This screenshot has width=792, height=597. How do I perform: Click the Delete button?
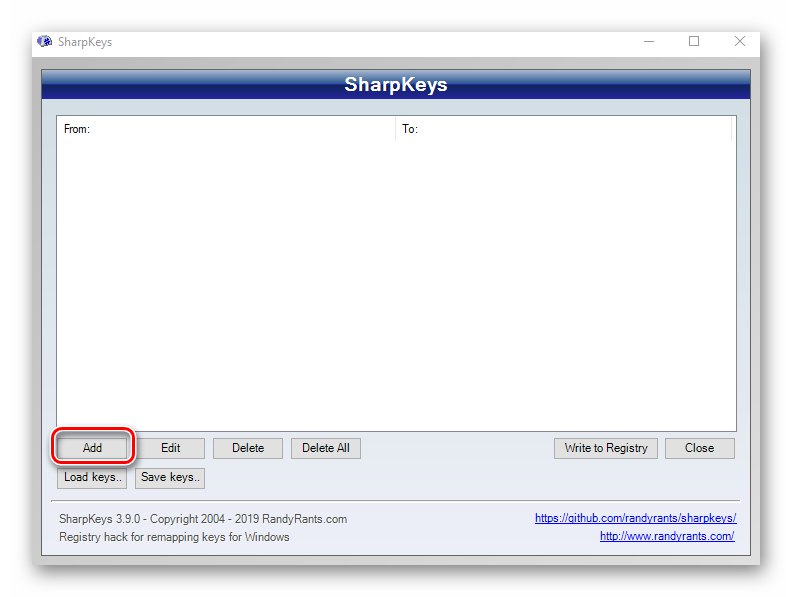click(248, 447)
